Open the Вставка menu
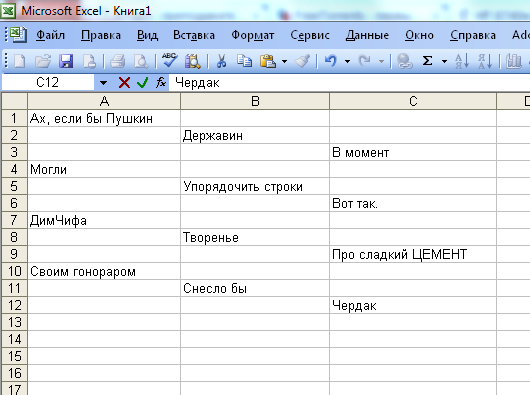Screen dimensions: 530x395 click(194, 35)
